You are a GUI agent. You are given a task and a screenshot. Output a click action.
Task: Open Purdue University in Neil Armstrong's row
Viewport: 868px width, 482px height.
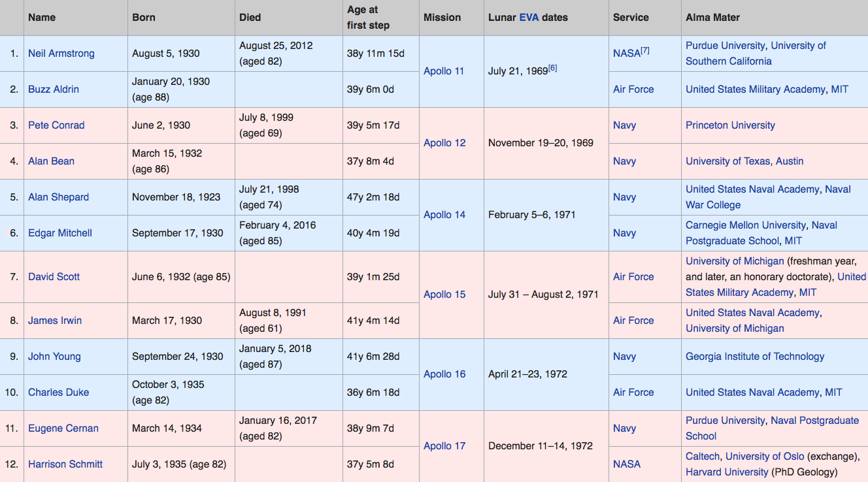coord(725,46)
